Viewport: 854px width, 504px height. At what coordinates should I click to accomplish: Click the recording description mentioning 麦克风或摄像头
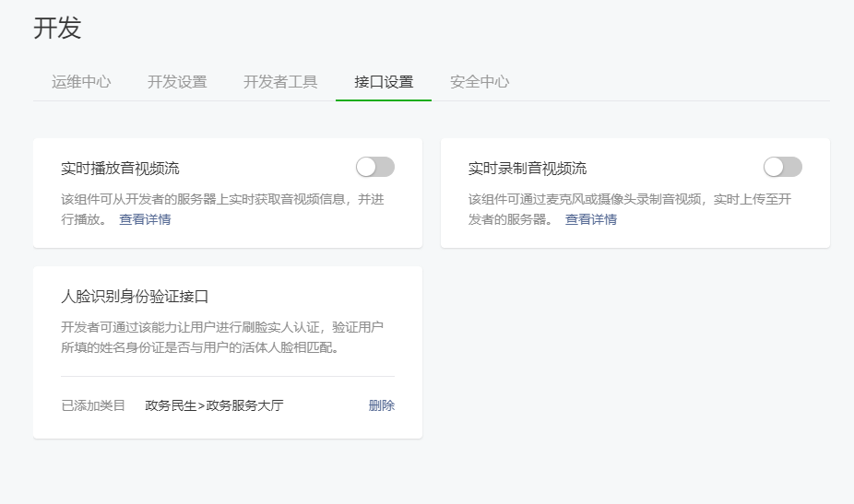[629, 199]
